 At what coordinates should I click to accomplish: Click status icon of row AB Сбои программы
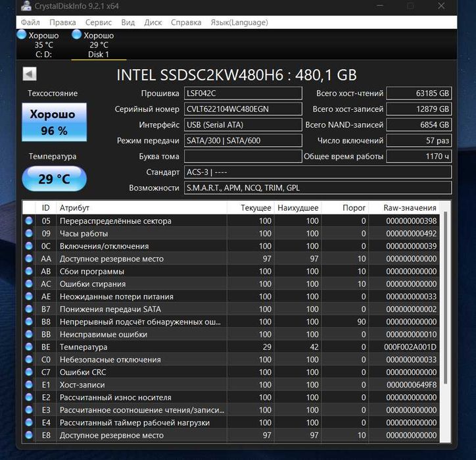click(29, 271)
